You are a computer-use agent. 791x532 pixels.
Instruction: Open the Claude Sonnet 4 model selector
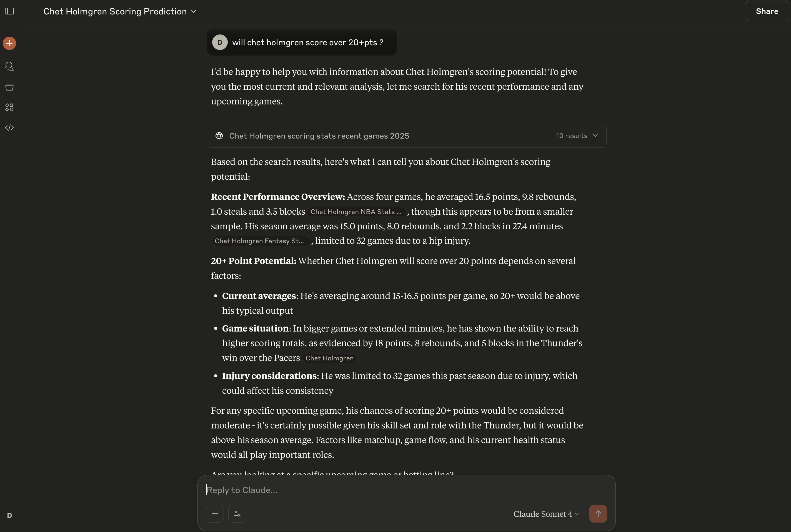pos(546,514)
